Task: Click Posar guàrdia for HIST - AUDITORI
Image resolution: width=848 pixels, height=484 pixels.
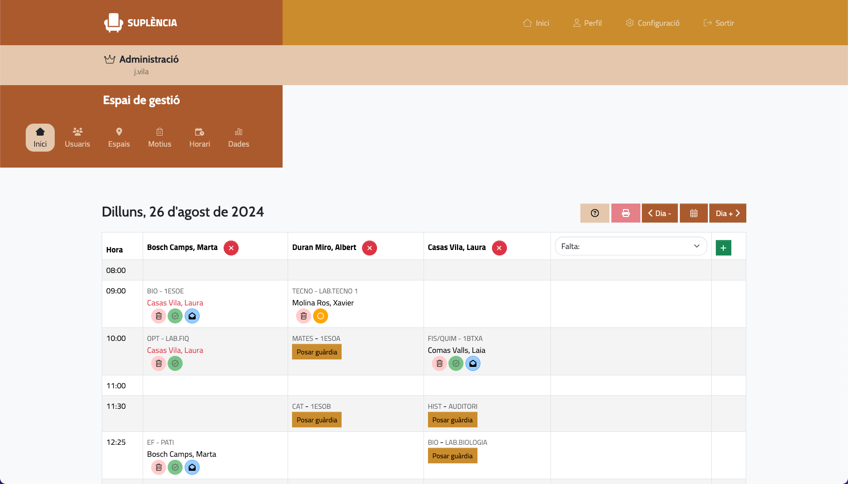Action: pos(452,420)
